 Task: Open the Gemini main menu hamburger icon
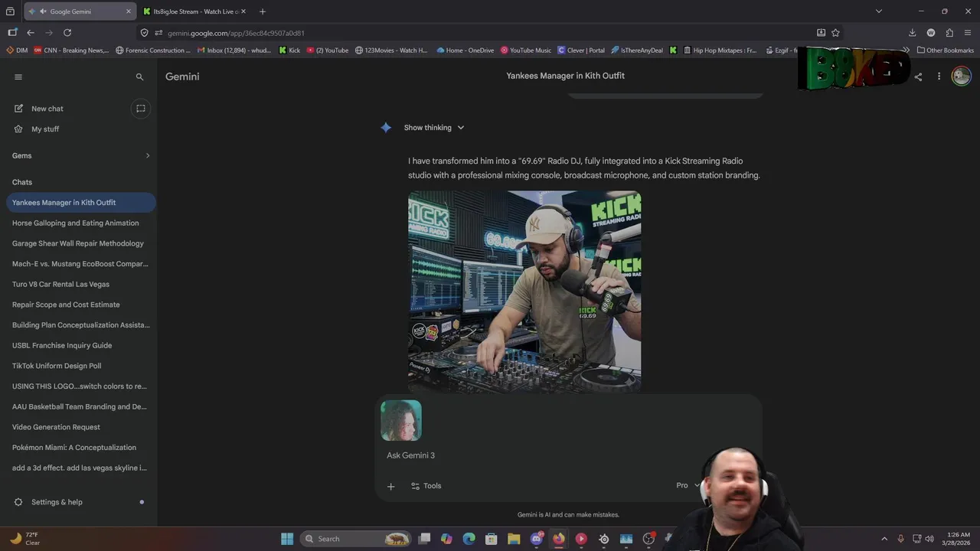coord(18,77)
